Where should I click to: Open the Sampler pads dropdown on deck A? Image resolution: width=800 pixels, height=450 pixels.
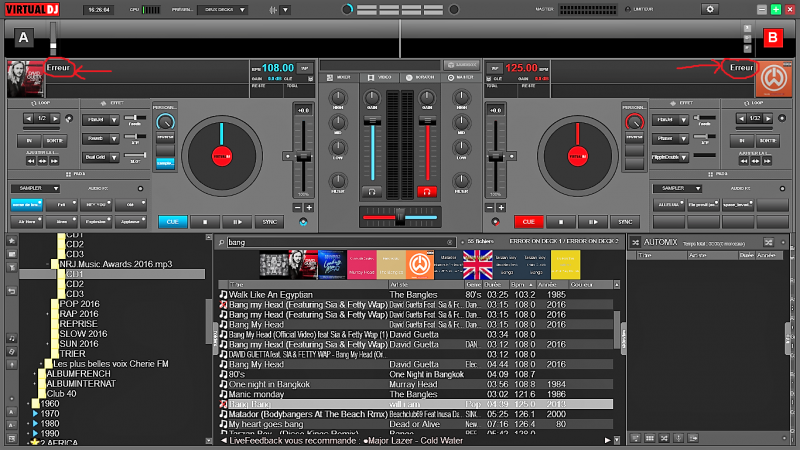[x=35, y=188]
